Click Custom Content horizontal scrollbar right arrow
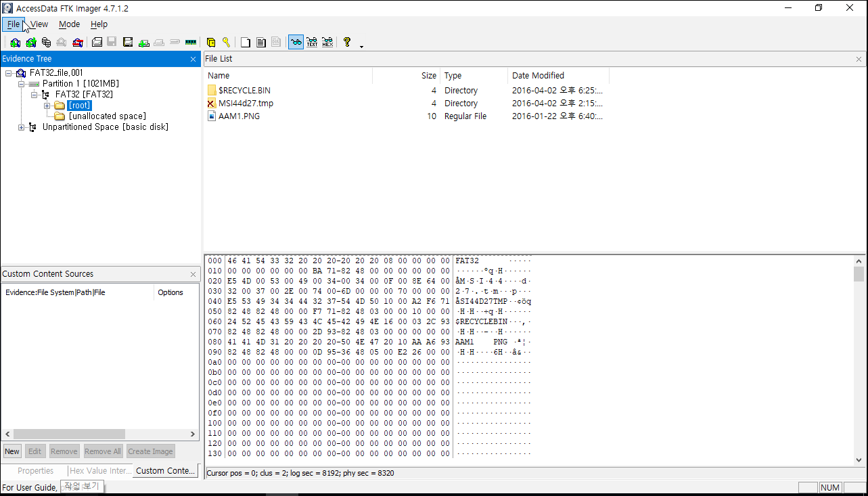 (193, 434)
